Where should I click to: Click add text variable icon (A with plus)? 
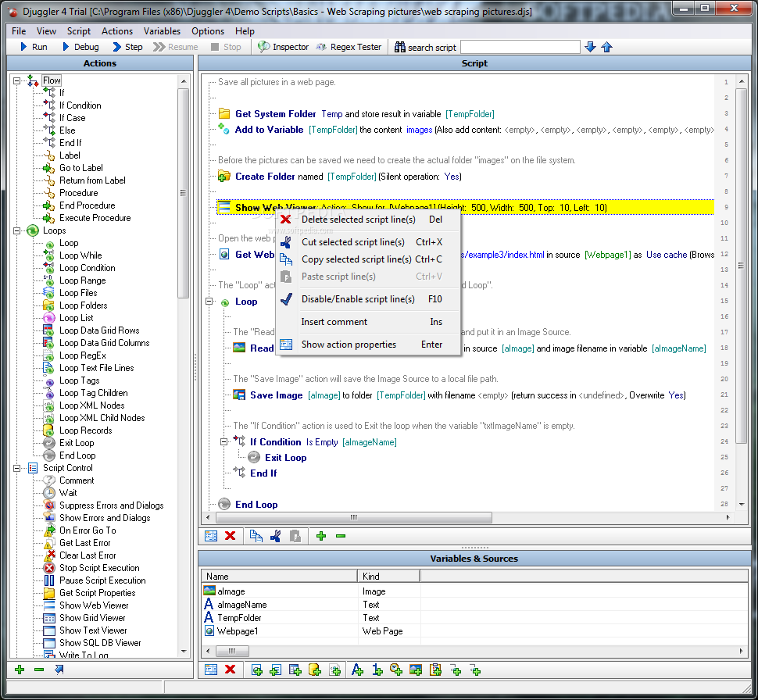point(357,670)
